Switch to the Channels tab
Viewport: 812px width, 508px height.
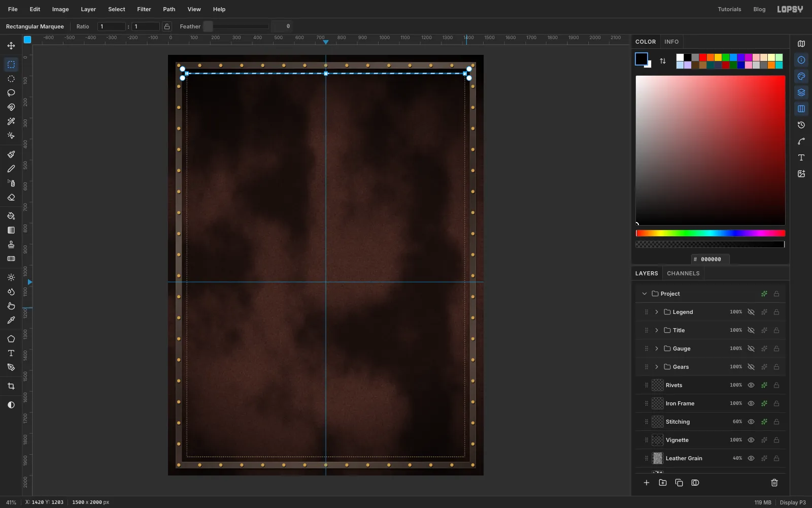pyautogui.click(x=683, y=273)
